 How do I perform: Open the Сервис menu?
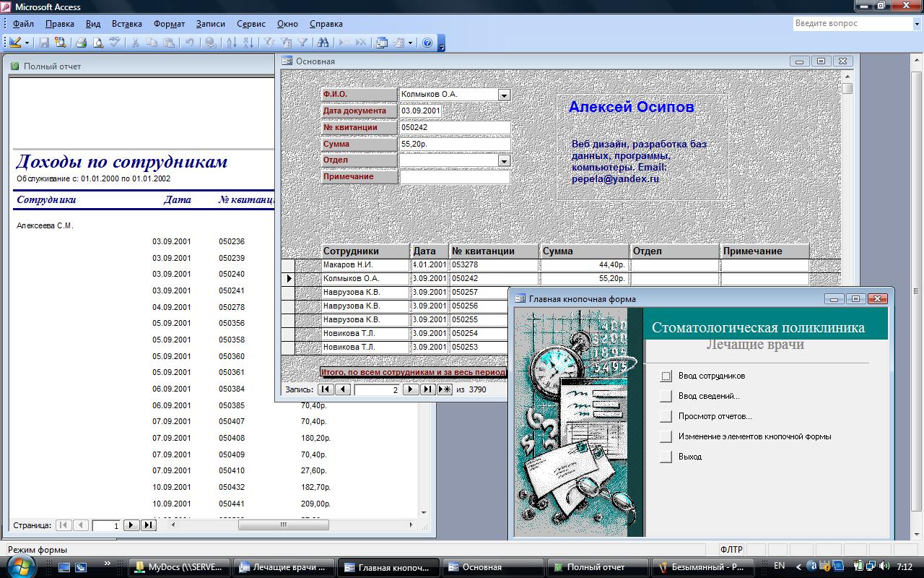(250, 24)
